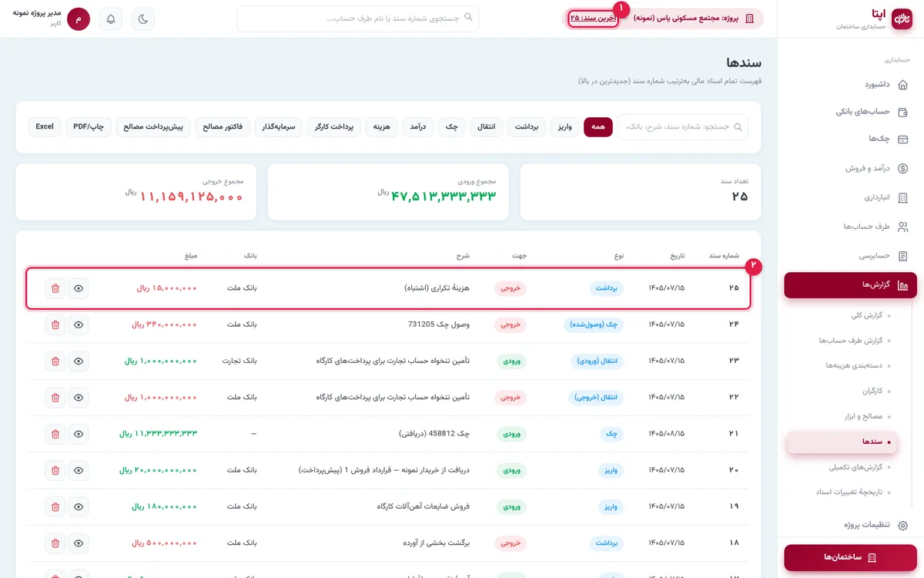Delete voucher 25 with trash icon

pos(55,288)
